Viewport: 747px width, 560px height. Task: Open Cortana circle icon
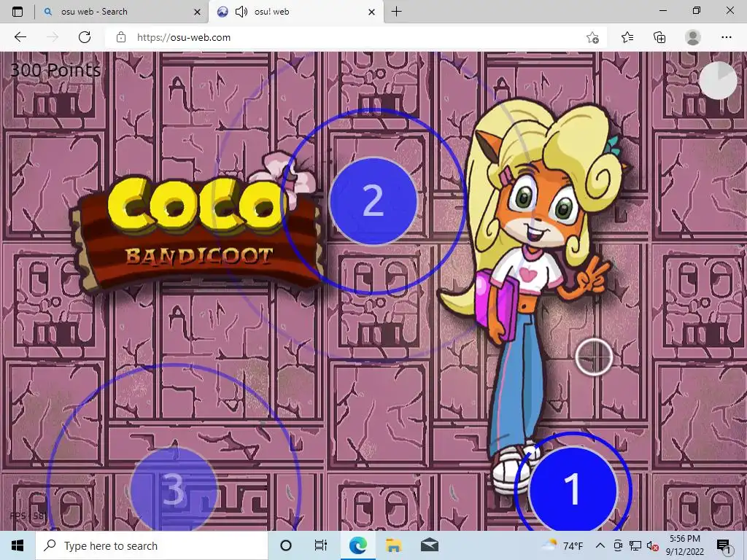286,545
